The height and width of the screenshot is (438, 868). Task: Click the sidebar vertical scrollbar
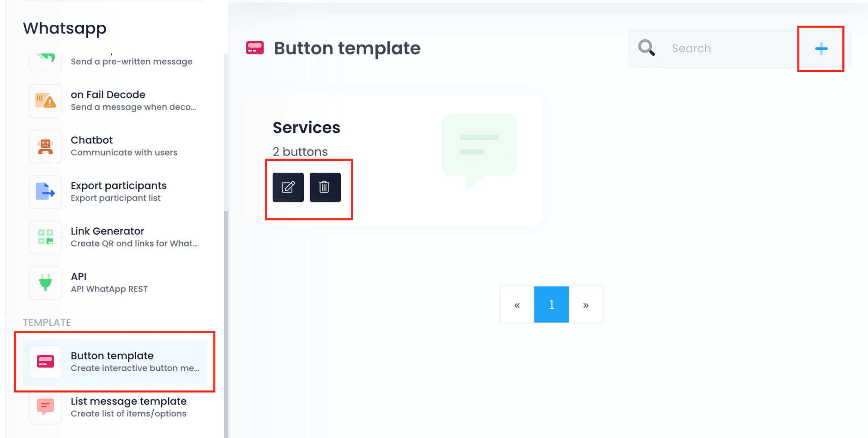tap(226, 316)
